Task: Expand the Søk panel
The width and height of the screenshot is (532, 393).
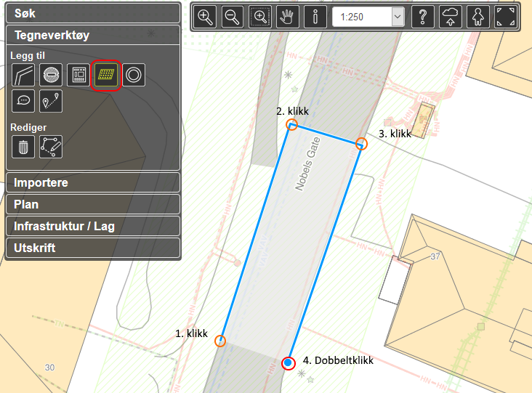Action: coord(93,13)
